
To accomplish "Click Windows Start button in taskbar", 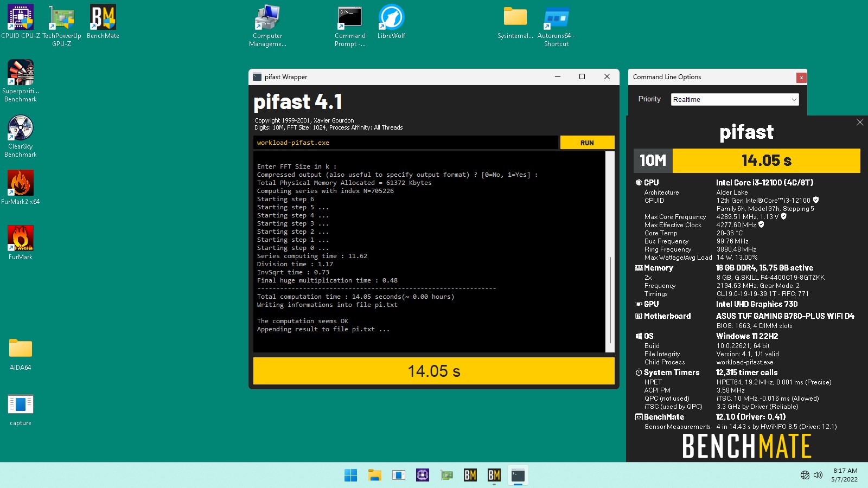I will [350, 476].
